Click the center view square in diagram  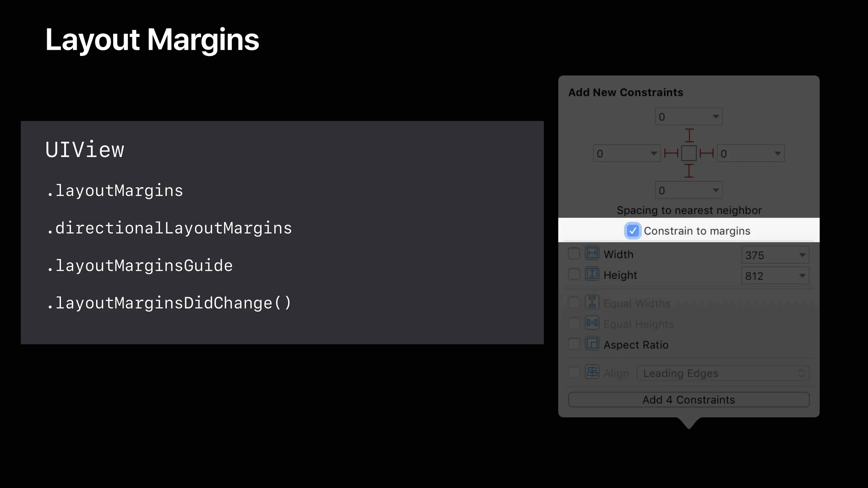coord(689,153)
